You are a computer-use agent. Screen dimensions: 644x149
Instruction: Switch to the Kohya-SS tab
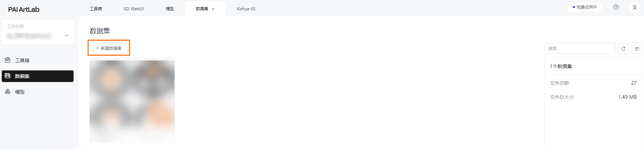tap(246, 9)
